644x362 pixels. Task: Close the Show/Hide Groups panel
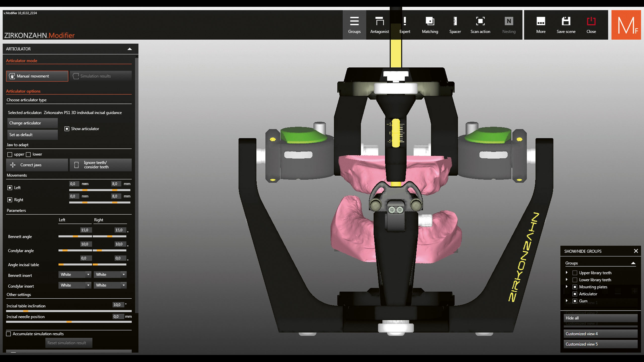[636, 251]
